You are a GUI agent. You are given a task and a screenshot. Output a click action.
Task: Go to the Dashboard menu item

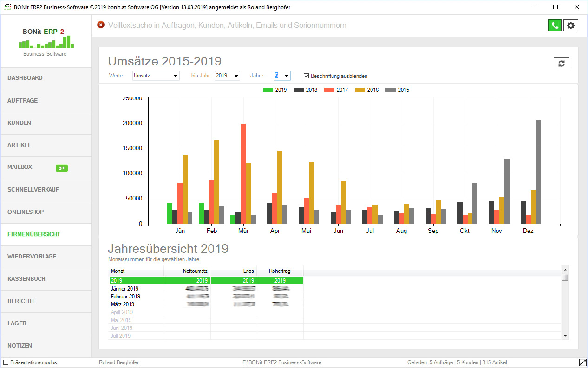tap(25, 78)
